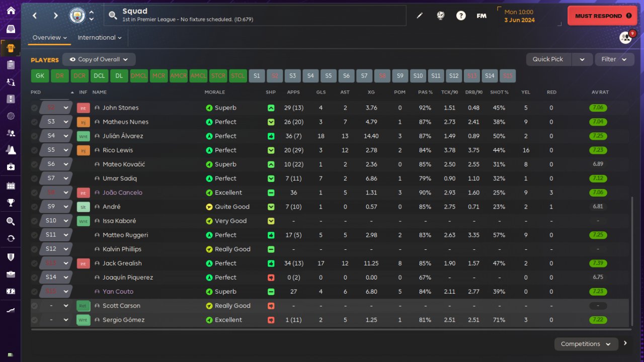Image resolution: width=644 pixels, height=362 pixels.
Task: Open the Training cone icon in sidebar
Action: tap(11, 150)
